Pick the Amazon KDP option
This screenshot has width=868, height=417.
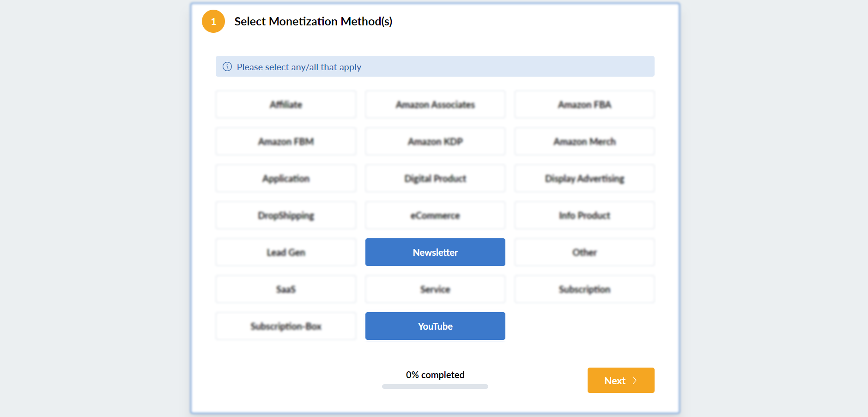pyautogui.click(x=435, y=141)
